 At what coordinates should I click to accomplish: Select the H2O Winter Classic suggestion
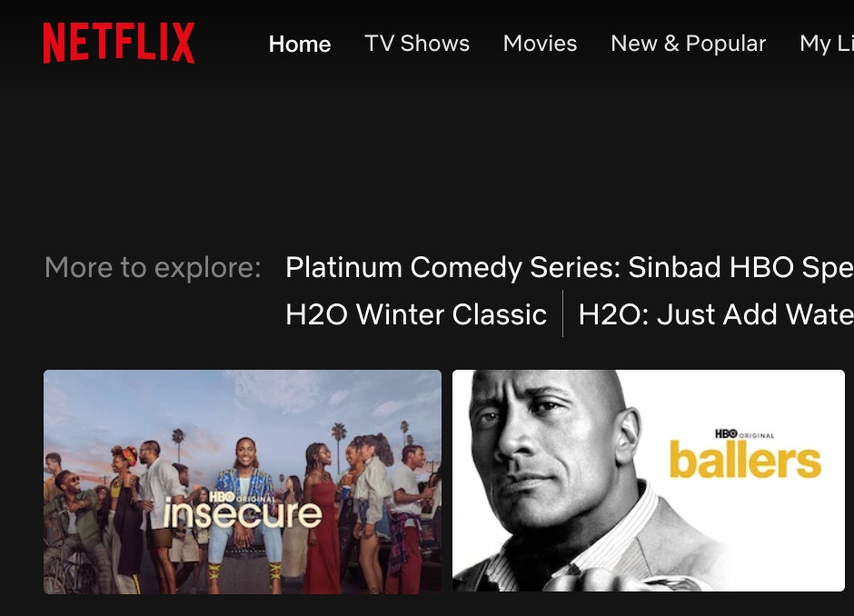[416, 314]
